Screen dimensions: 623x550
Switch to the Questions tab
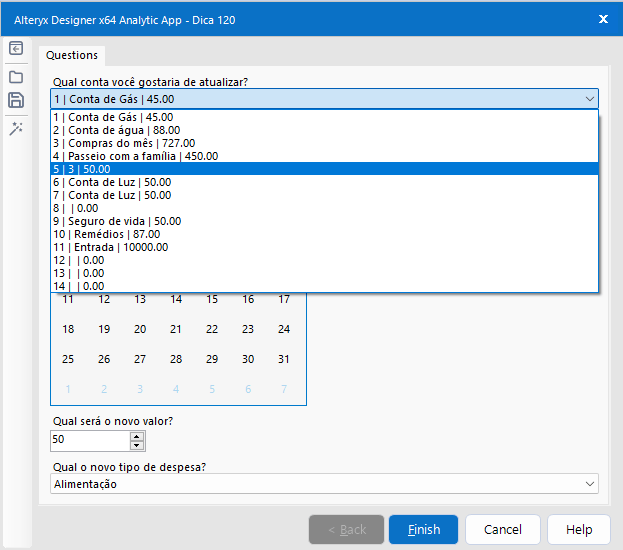point(72,55)
